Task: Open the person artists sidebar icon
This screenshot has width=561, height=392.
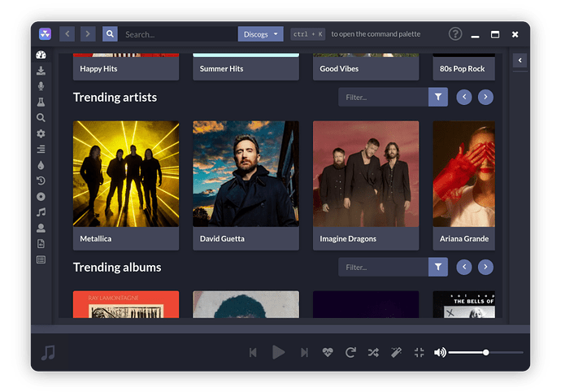Action: click(41, 228)
